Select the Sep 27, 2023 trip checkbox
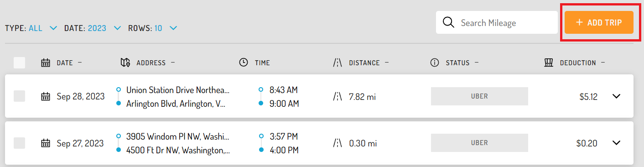The image size is (644, 167). 19,143
